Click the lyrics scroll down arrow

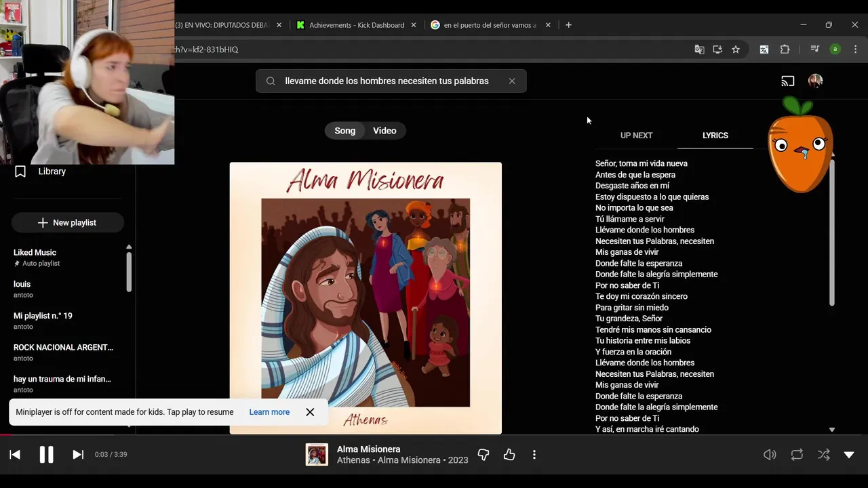832,430
